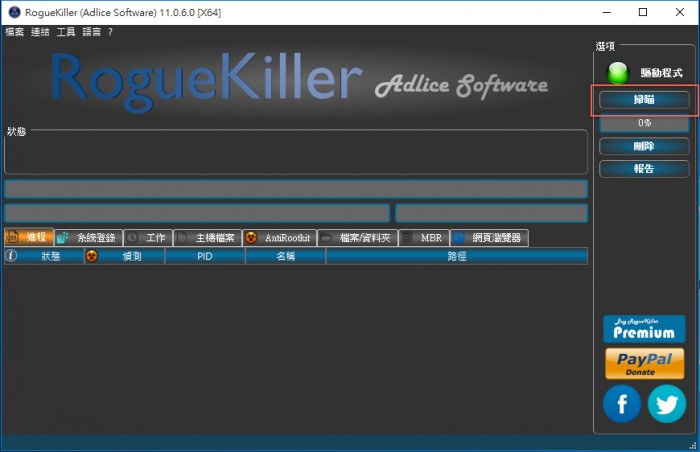
Task: Open the Twitter bird icon link
Action: pos(667,404)
